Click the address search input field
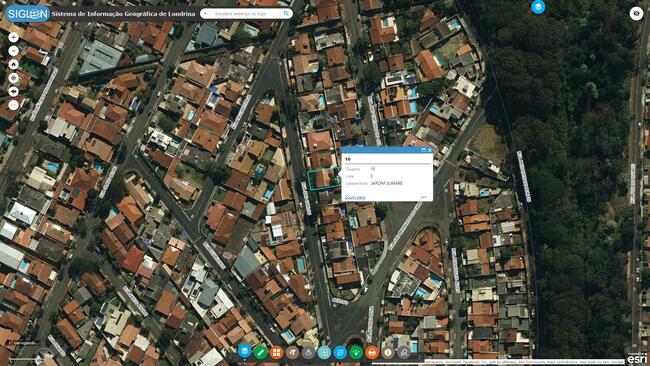650x366 pixels. [x=246, y=14]
